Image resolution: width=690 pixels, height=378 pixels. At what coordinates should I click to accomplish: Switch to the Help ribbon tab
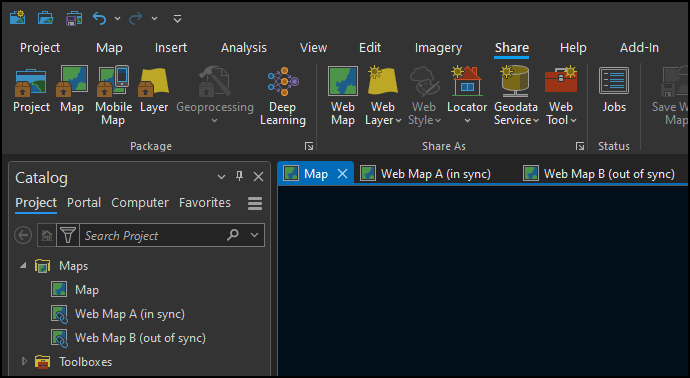pyautogui.click(x=573, y=48)
